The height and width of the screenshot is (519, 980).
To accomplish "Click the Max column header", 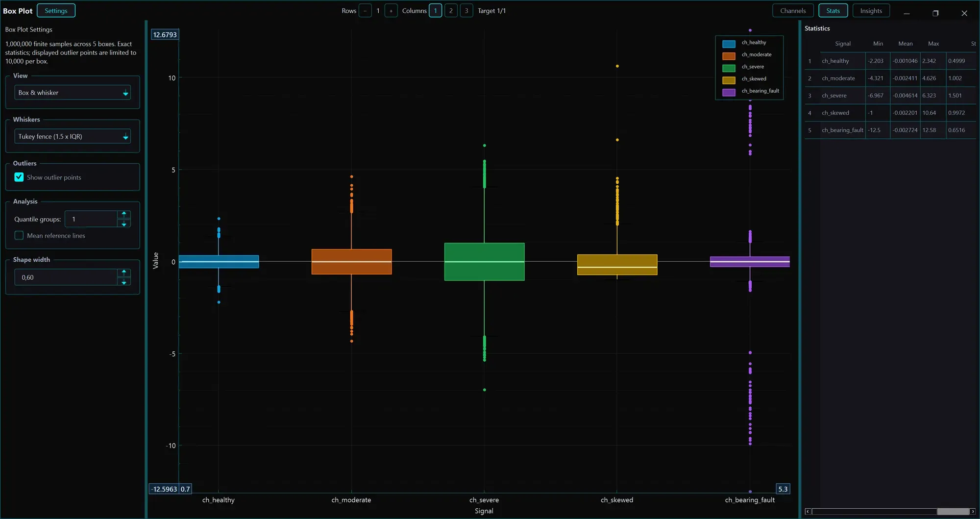I will [x=933, y=44].
